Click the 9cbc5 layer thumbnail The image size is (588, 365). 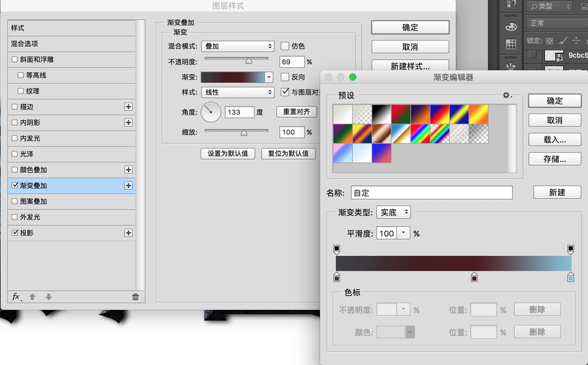pyautogui.click(x=553, y=55)
